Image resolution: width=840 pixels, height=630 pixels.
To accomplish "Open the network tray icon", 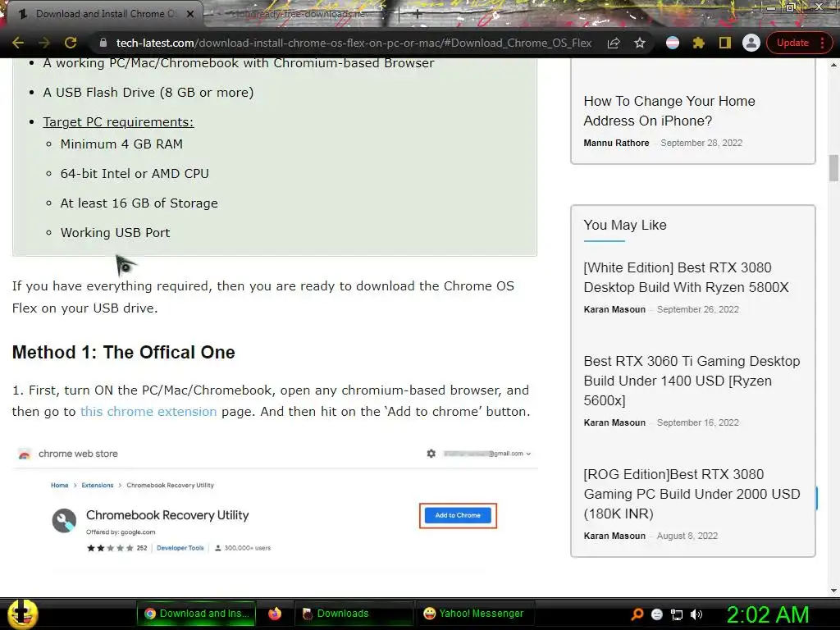I will (677, 615).
